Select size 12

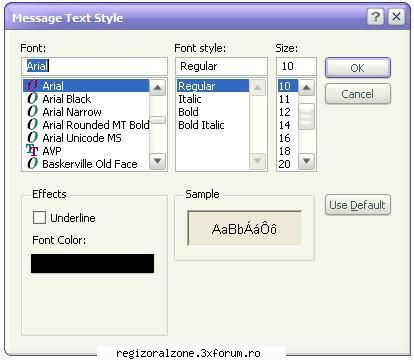pos(288,112)
